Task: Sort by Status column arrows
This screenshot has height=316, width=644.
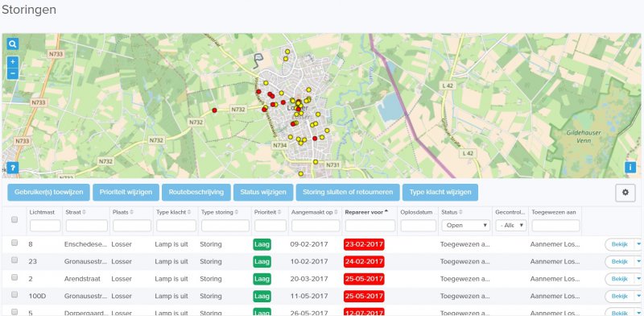Action: 460,212
